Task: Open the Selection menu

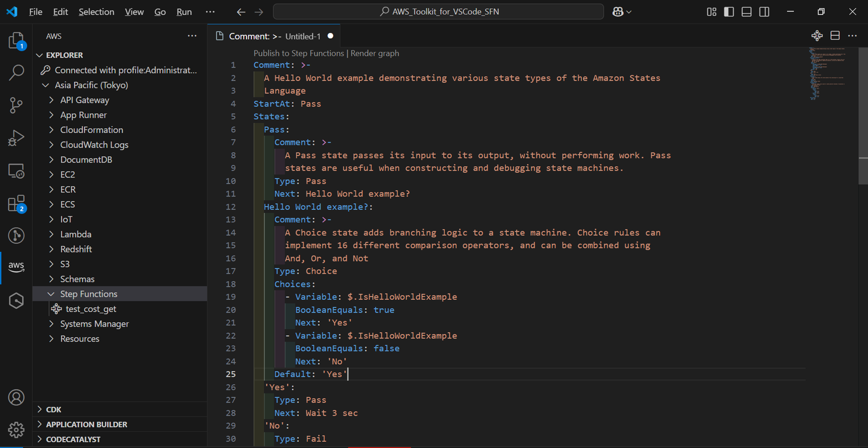Action: pyautogui.click(x=96, y=12)
